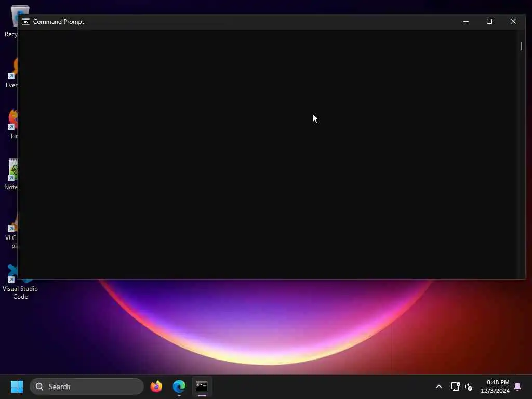The height and width of the screenshot is (399, 532).
Task: Open the Windows Start menu
Action: coord(17,387)
